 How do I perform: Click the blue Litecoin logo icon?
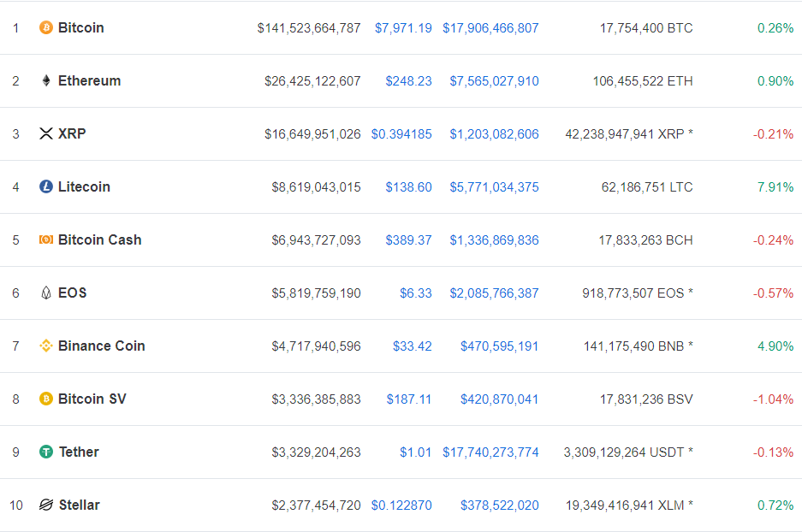[x=46, y=186]
